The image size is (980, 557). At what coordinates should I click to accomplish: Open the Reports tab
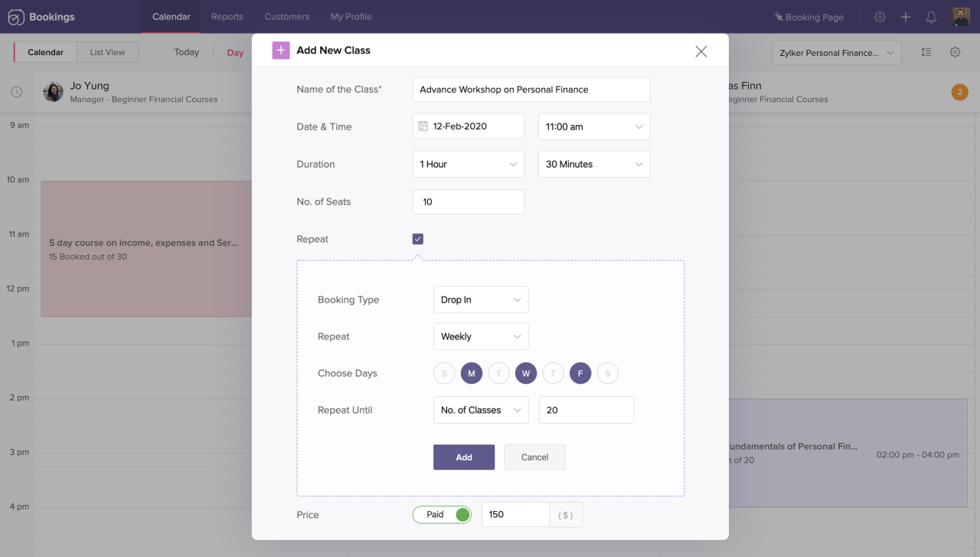(x=227, y=17)
